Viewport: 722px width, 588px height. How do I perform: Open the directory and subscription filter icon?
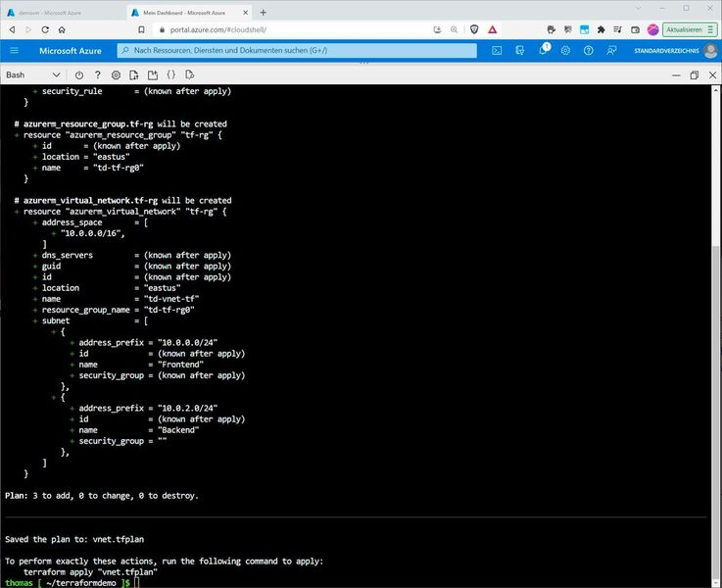[520, 51]
